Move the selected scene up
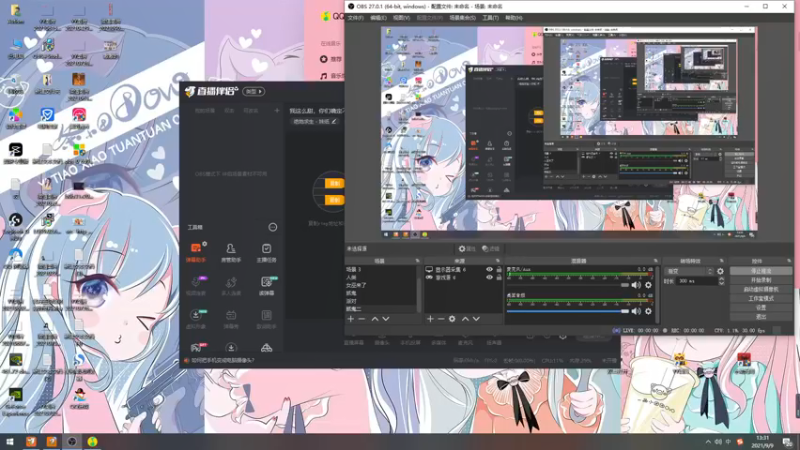The width and height of the screenshot is (800, 450). tap(375, 319)
